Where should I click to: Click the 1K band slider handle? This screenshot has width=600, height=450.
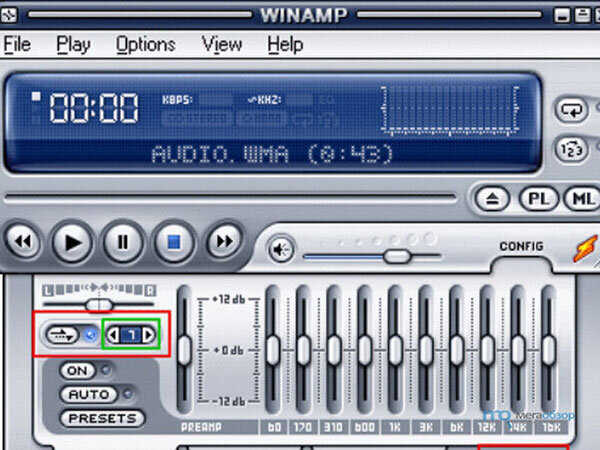point(395,350)
